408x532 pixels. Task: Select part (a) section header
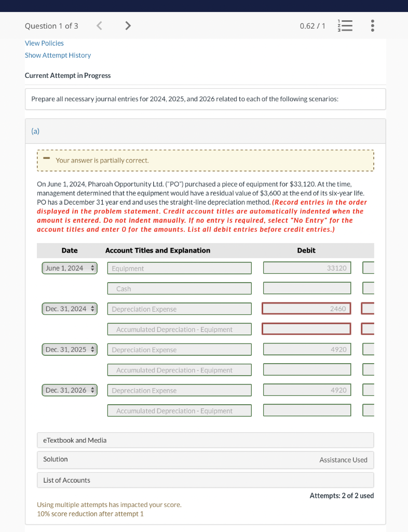click(35, 131)
